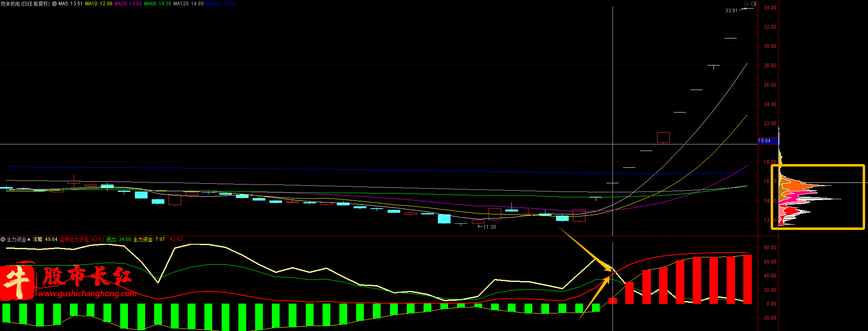
Task: Expand the 主力资金 indicator dropdown arrow
Action: tap(3, 239)
